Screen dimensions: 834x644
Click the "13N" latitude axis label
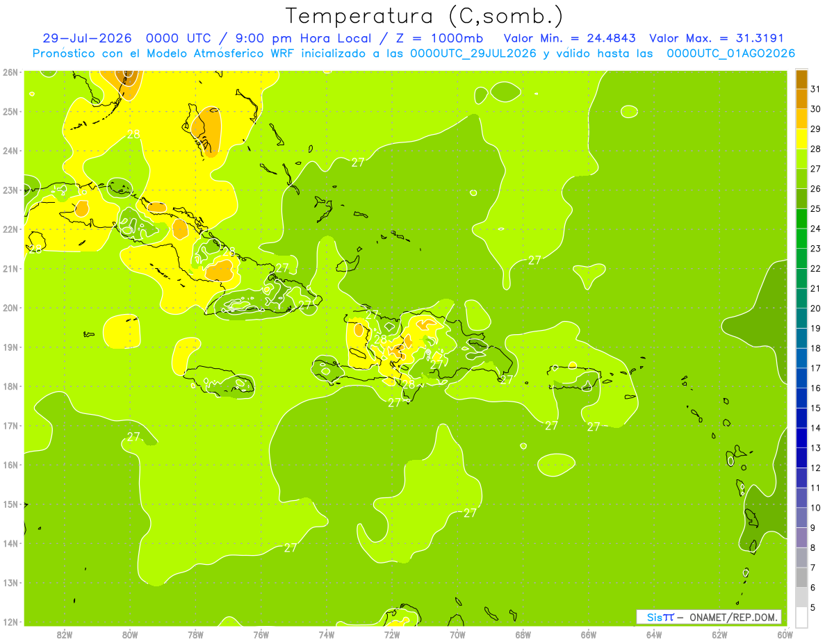click(x=10, y=582)
